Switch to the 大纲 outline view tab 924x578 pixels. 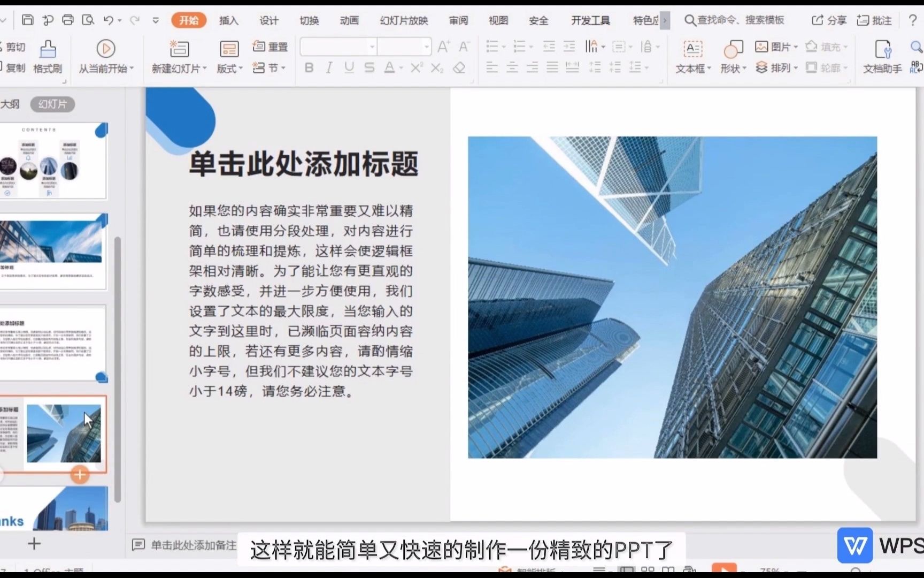click(11, 104)
